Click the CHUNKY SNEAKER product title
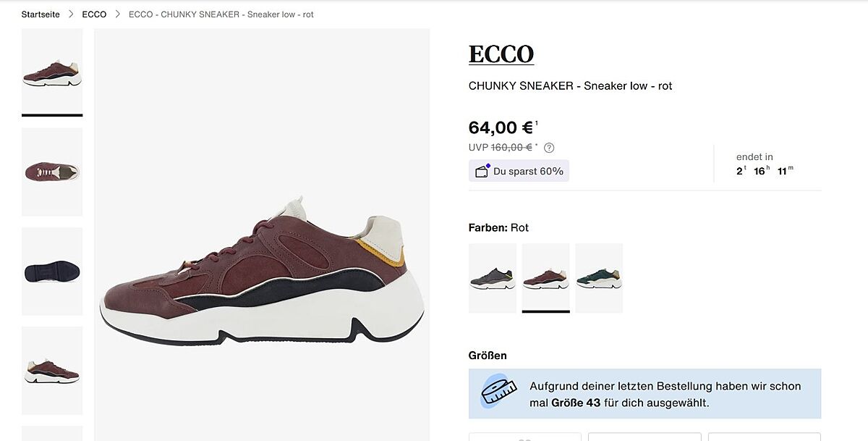Viewport: 868px width, 441px height. point(570,86)
